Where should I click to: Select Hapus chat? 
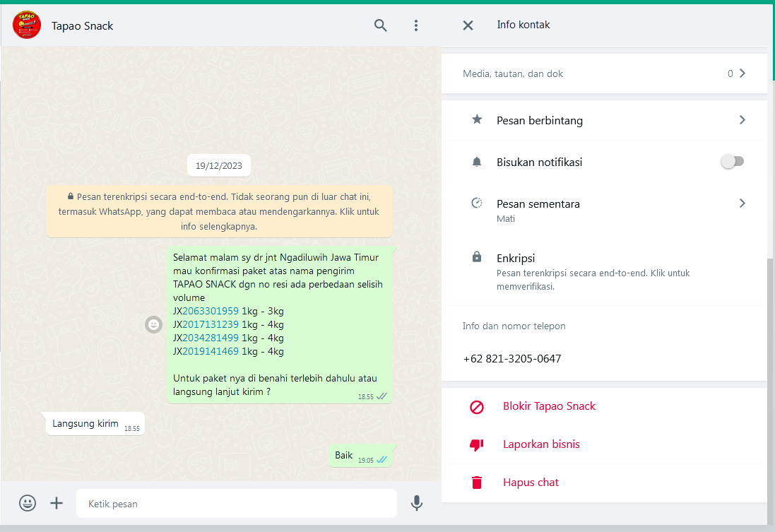pos(531,483)
